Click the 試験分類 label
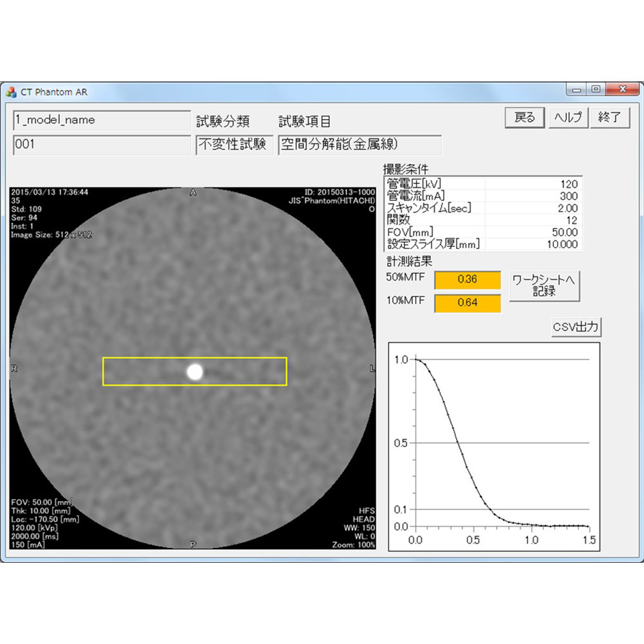 [223, 121]
